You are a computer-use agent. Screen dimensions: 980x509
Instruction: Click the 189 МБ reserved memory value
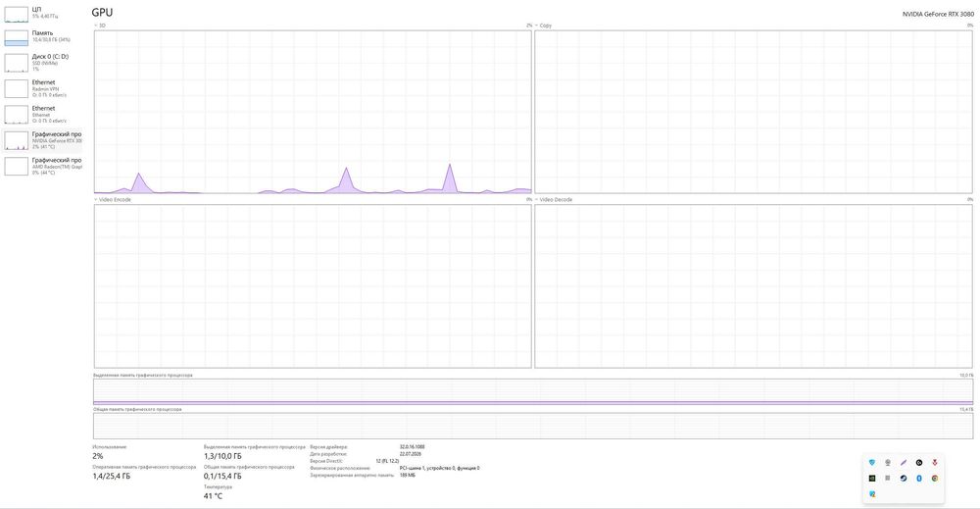point(407,476)
